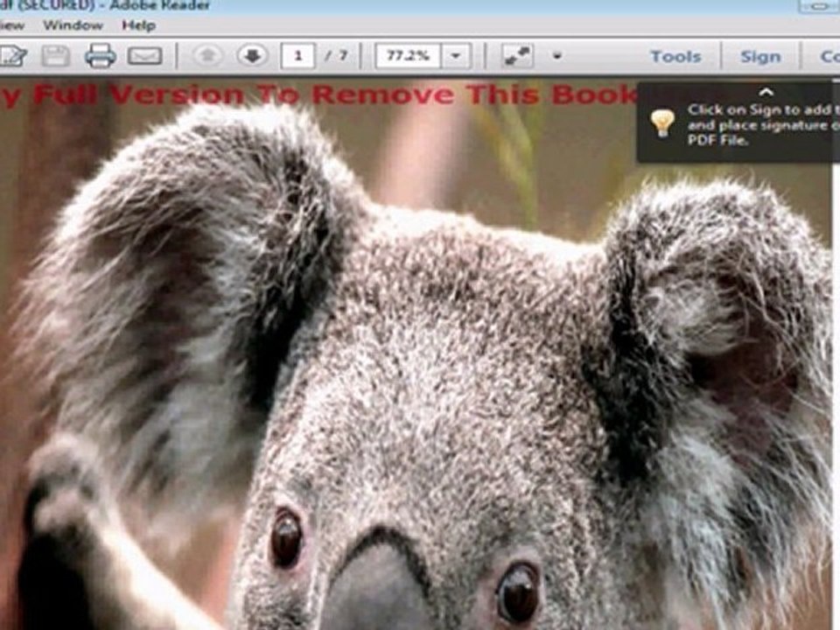
Task: Open the Sign pane
Action: pos(760,57)
